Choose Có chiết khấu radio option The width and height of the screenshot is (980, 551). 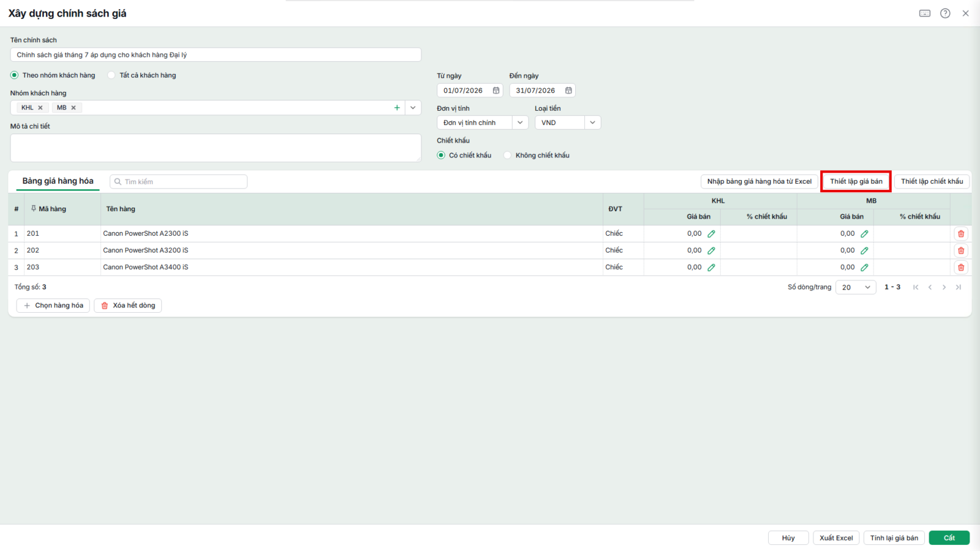point(441,156)
